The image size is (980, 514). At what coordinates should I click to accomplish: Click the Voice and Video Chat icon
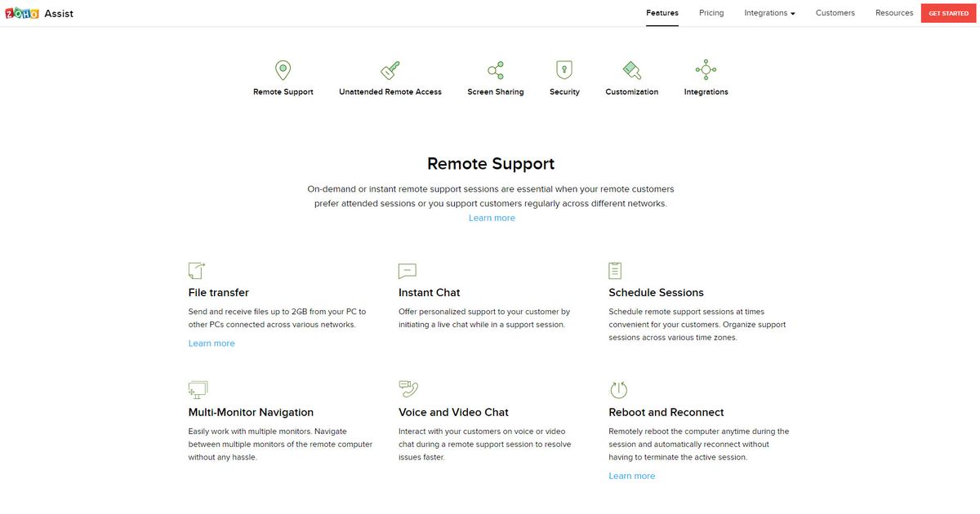pyautogui.click(x=408, y=389)
